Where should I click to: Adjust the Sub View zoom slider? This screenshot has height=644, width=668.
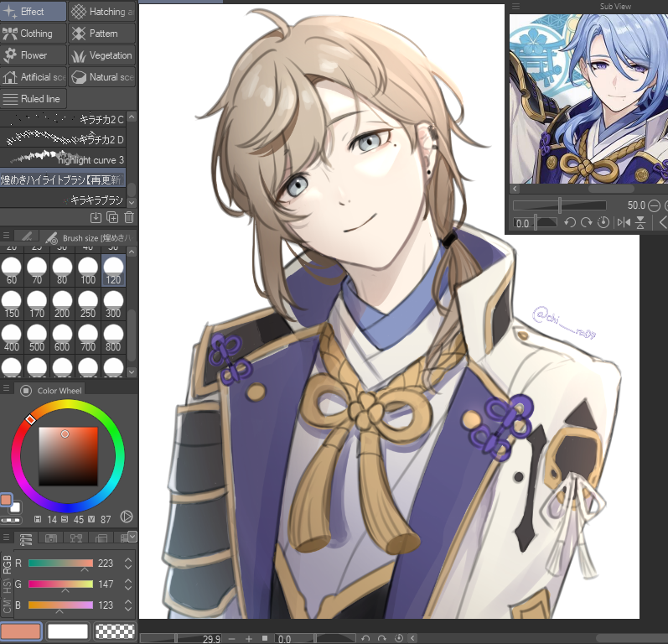559,205
